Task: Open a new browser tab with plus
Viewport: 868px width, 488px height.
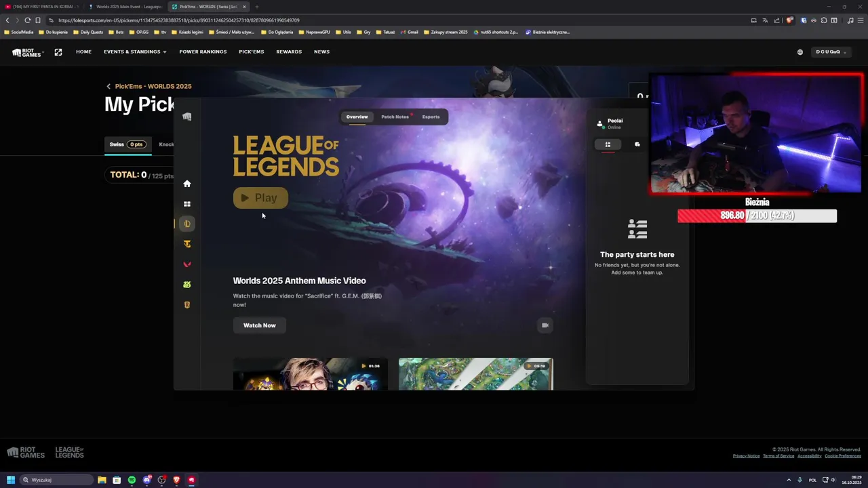Action: coord(257,7)
